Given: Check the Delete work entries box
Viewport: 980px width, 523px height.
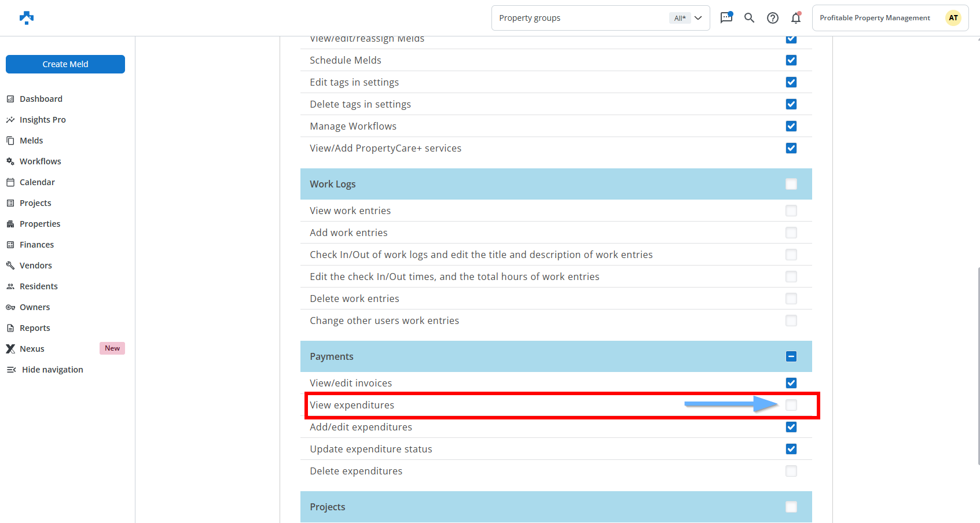Looking at the screenshot, I should (x=791, y=299).
